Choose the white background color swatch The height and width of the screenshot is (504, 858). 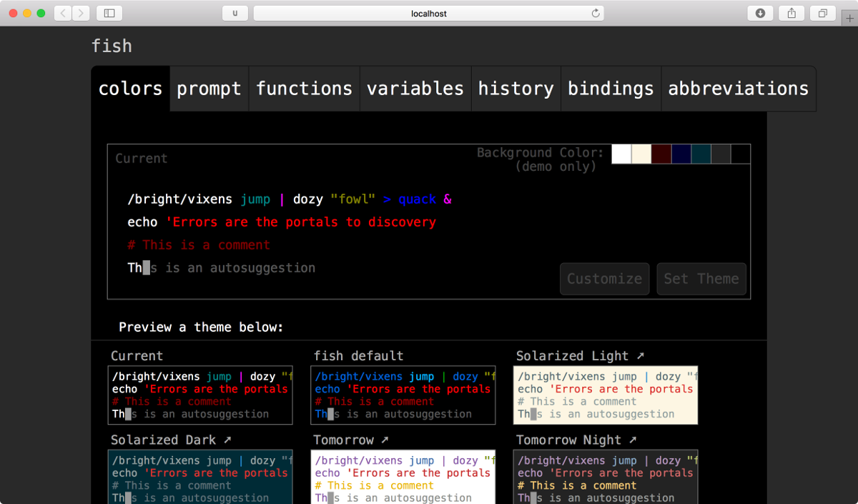[621, 154]
